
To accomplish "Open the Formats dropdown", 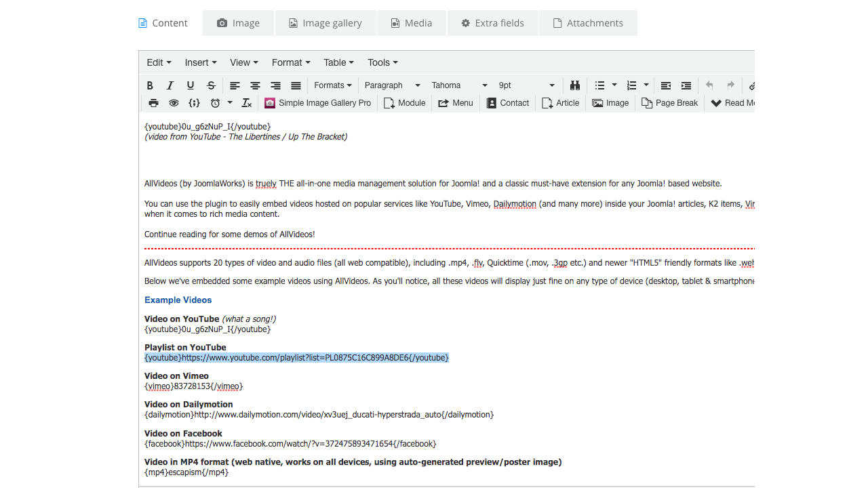I will 332,85.
